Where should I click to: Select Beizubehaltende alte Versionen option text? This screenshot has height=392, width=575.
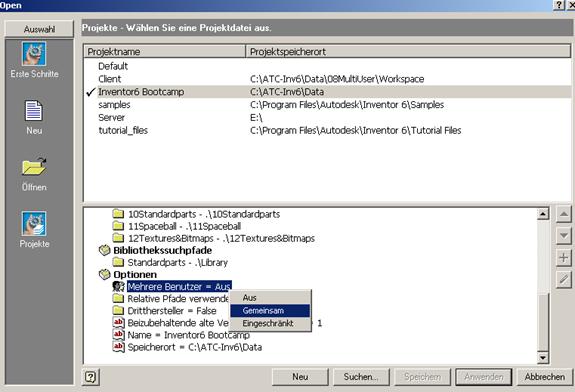(x=178, y=323)
